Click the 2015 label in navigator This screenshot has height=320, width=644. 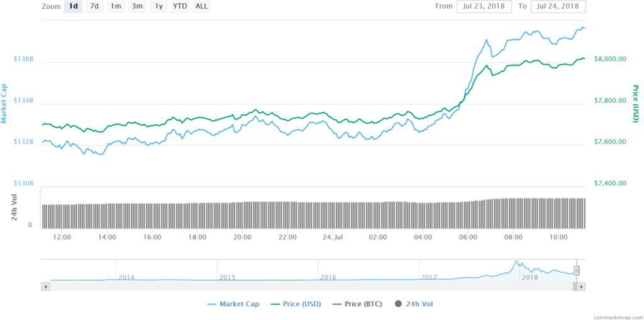(227, 277)
